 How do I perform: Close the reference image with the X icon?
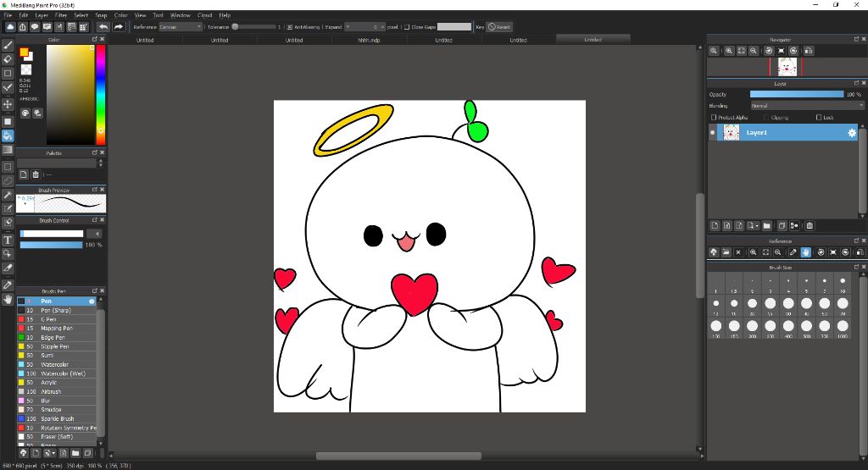pyautogui.click(x=738, y=252)
